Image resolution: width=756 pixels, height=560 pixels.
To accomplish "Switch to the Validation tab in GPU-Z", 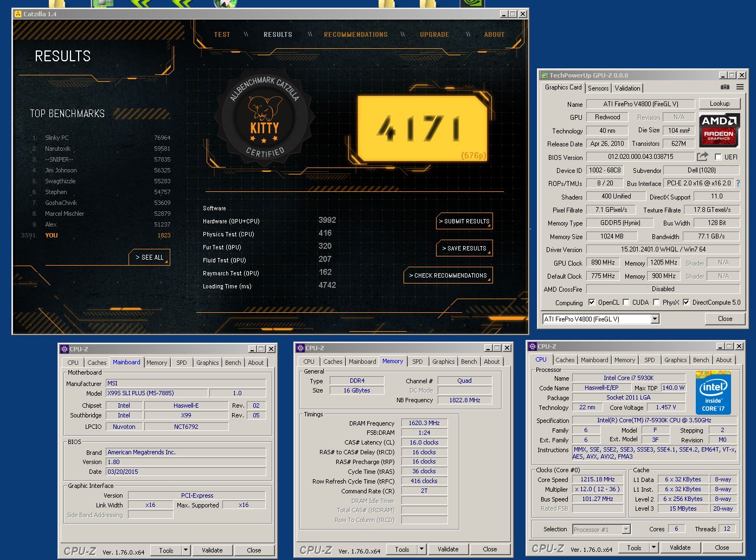I will click(627, 88).
